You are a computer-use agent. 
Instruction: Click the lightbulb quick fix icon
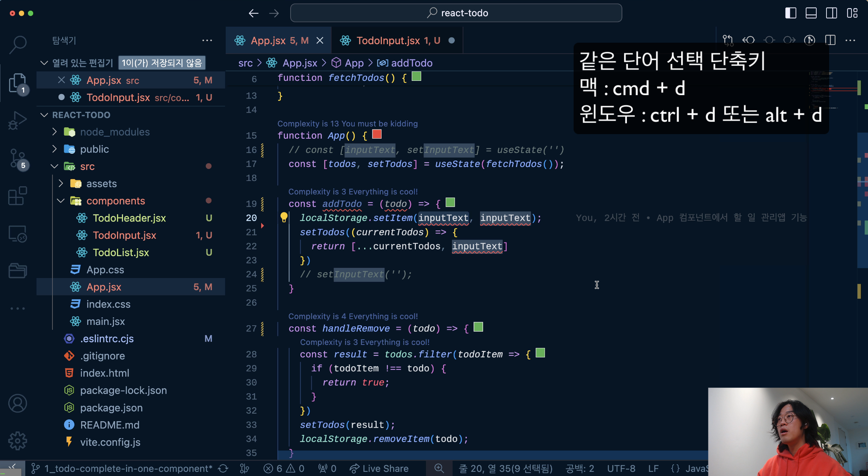[x=284, y=217]
